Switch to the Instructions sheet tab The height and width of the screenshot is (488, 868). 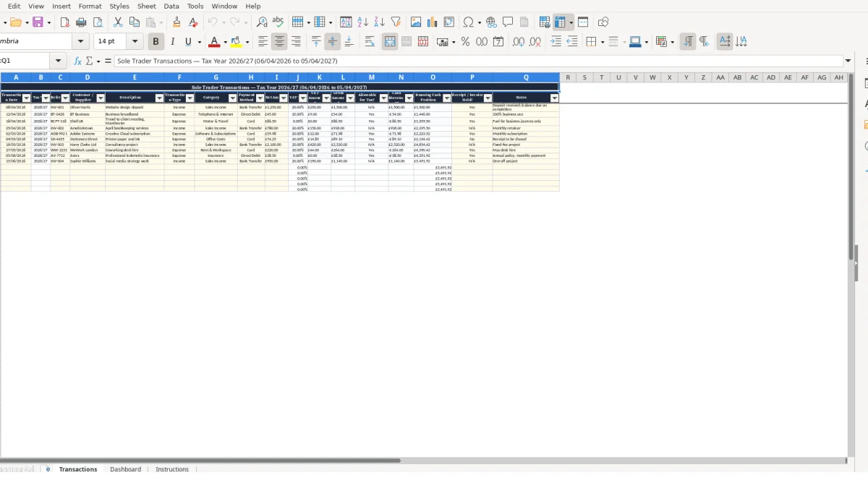point(172,469)
